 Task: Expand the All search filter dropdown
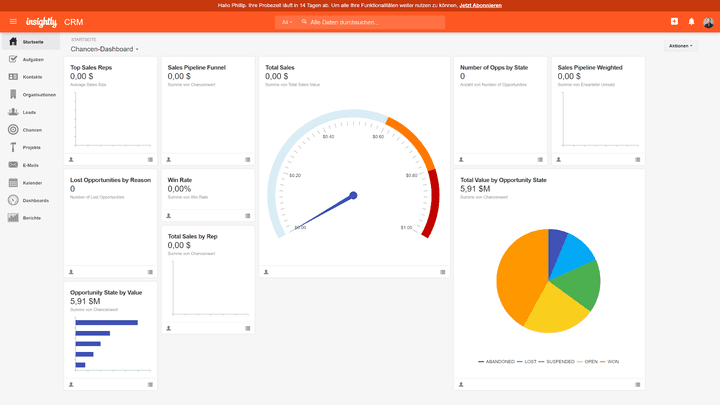287,21
